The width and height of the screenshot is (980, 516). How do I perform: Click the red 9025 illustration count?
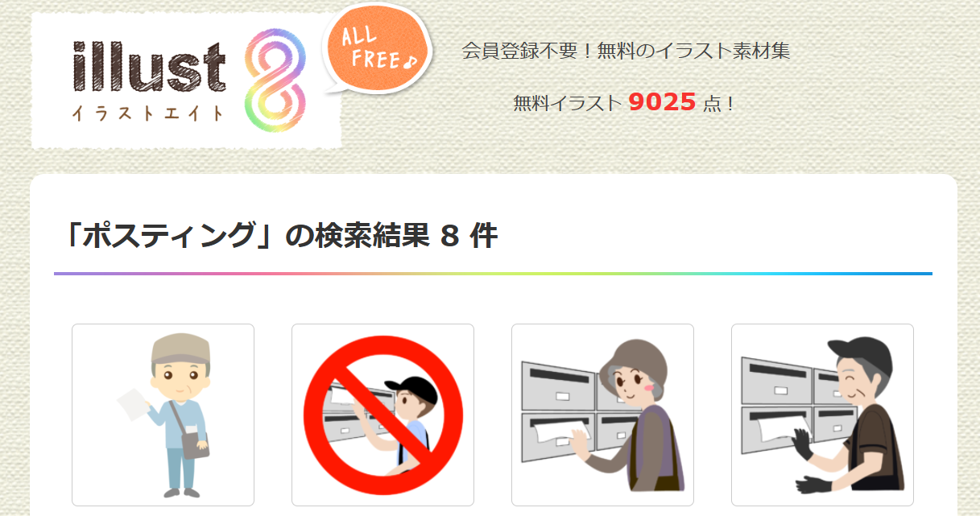[662, 102]
